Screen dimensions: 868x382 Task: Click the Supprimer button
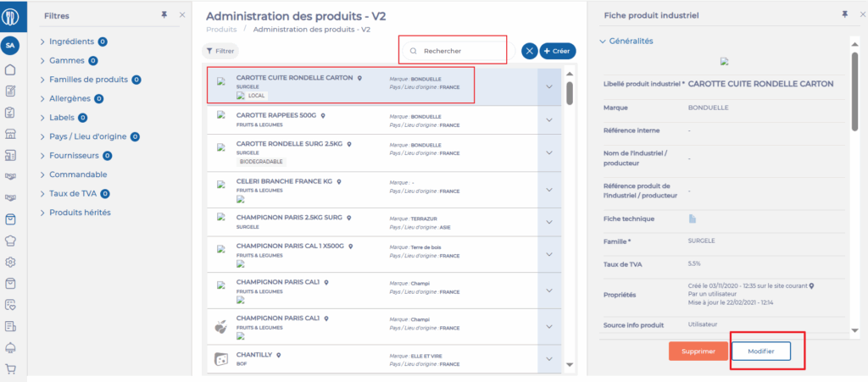click(x=698, y=352)
